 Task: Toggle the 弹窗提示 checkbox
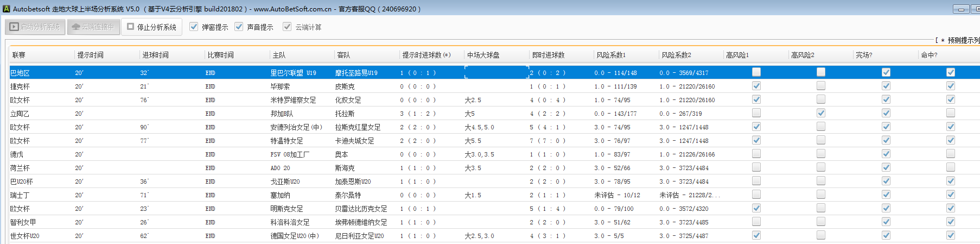pyautogui.click(x=194, y=27)
